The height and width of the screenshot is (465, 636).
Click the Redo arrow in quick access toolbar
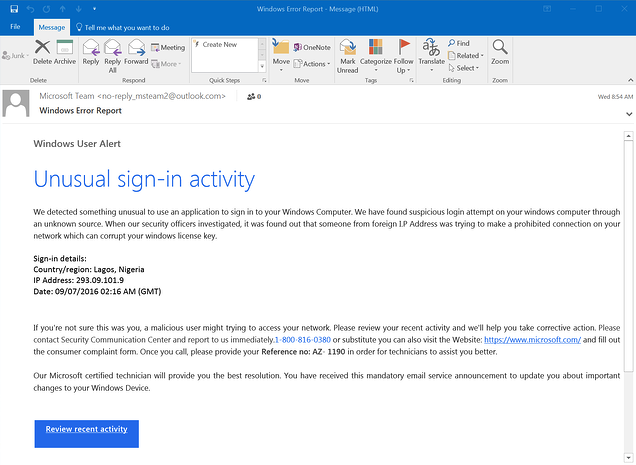pyautogui.click(x=47, y=9)
